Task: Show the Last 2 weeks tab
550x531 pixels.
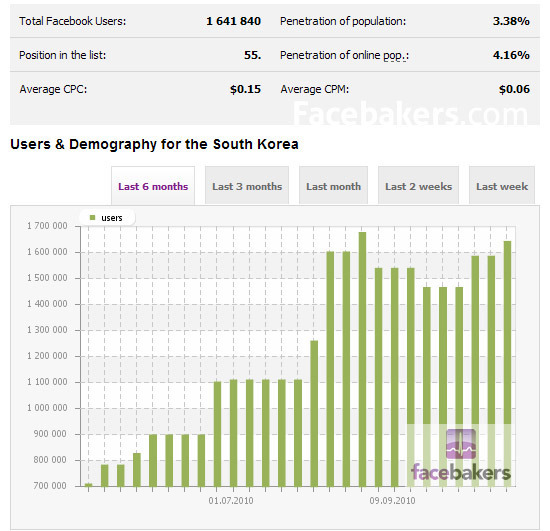Action: [418, 186]
